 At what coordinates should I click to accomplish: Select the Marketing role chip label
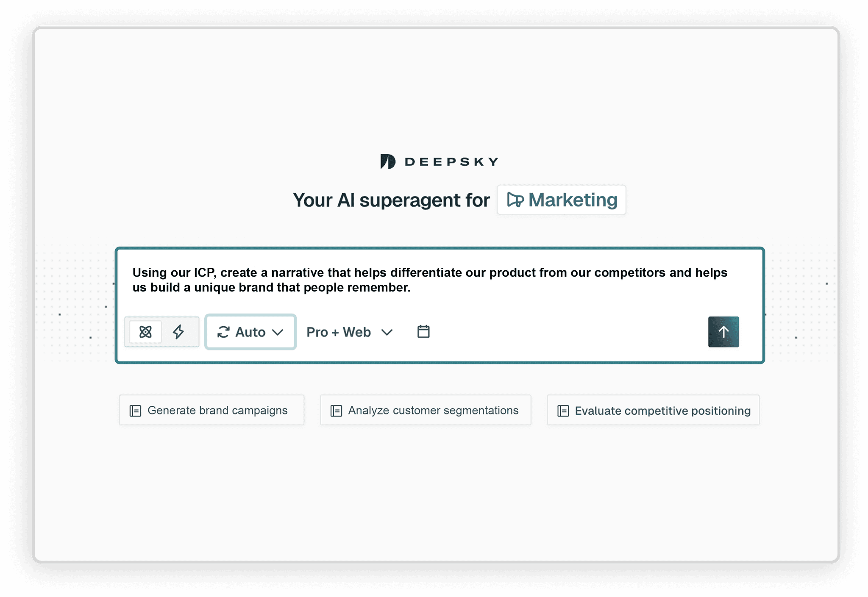click(x=573, y=200)
